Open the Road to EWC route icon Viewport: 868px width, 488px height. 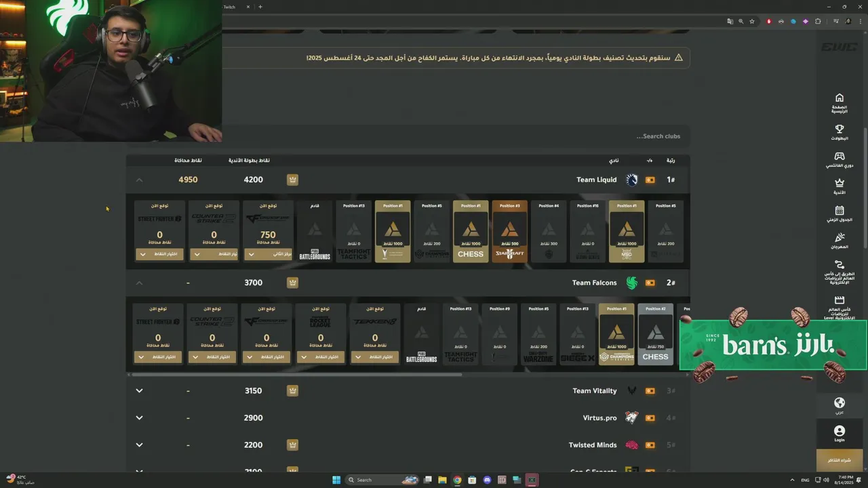tap(840, 265)
